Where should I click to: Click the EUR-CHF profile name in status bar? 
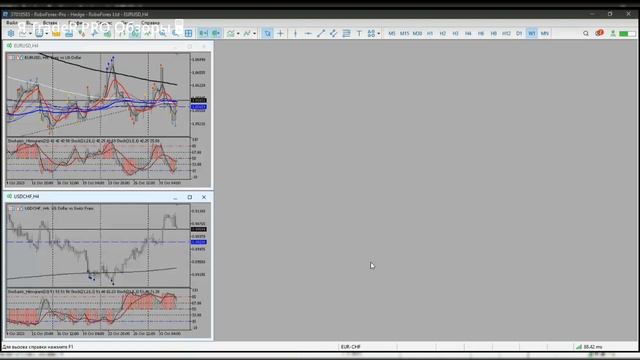tap(351, 347)
